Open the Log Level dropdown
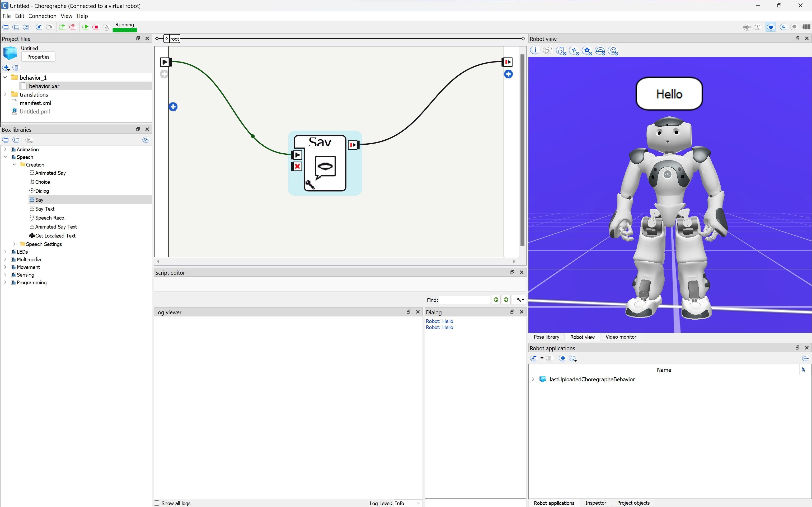Viewport: 812px width, 507px height. (407, 503)
